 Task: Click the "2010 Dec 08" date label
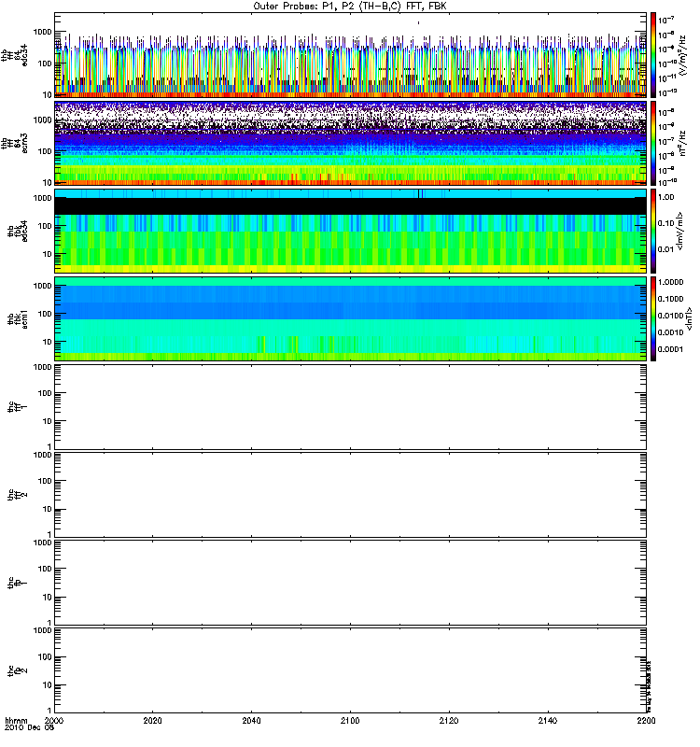click(x=30, y=727)
